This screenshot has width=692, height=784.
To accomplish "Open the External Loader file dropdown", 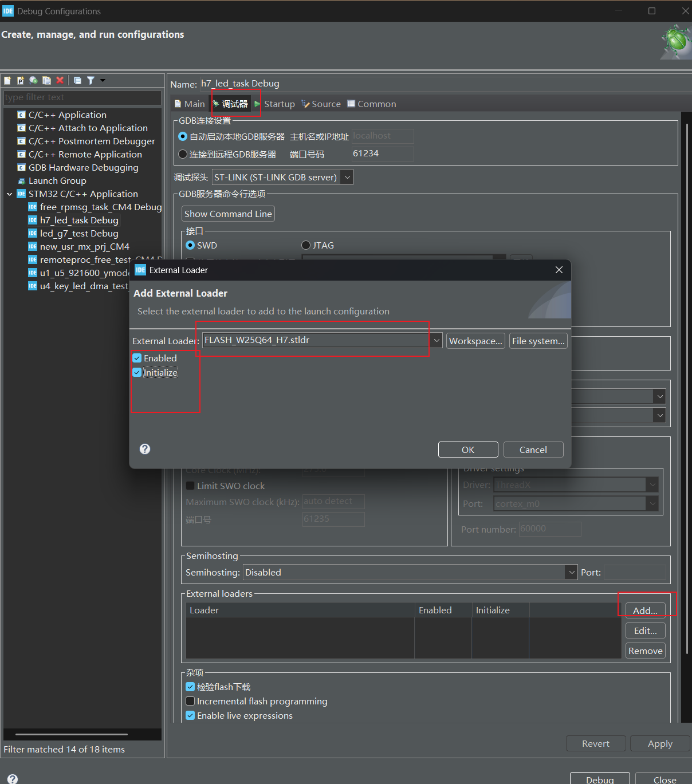I will click(437, 340).
